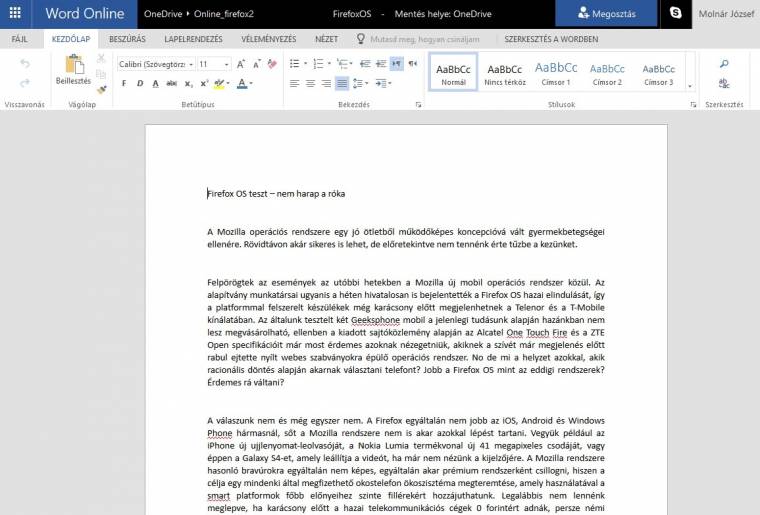Apply the Címsor 1 heading style
760x515 pixels.
coord(556,73)
